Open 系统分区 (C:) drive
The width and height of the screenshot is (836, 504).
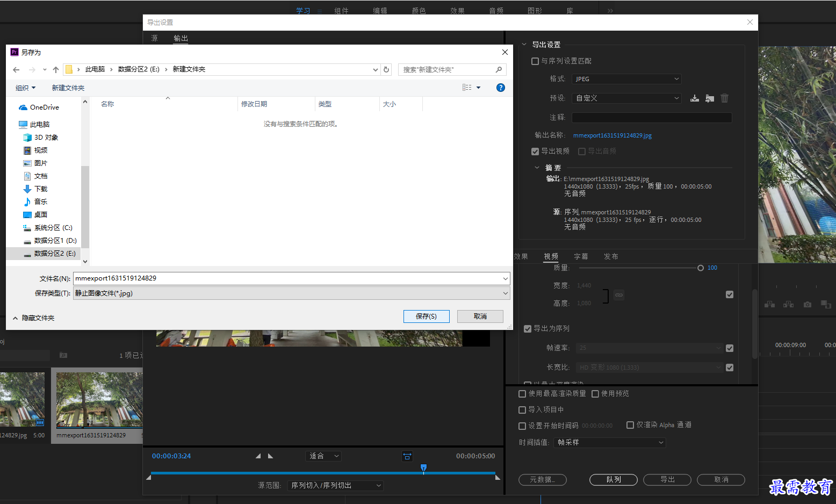48,228
